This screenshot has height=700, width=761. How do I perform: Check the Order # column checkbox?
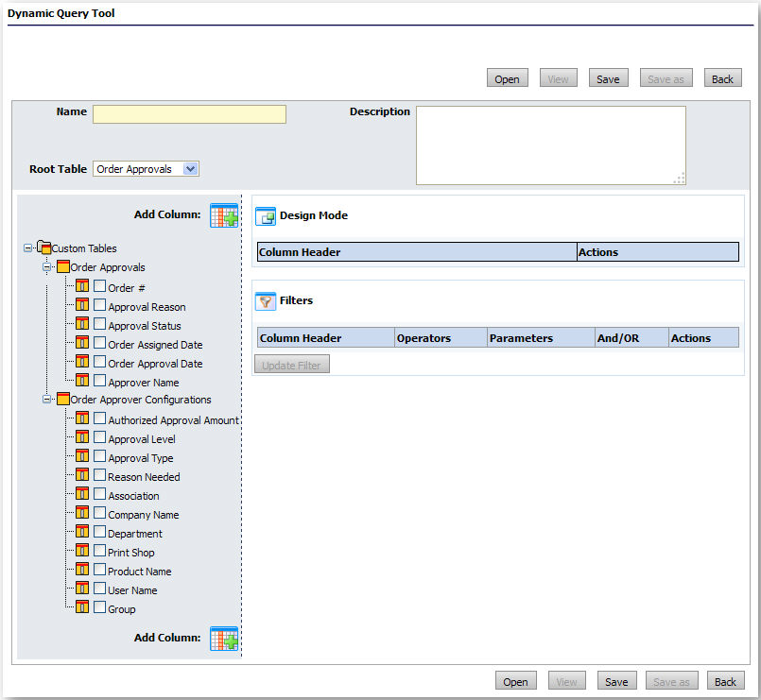(99, 287)
